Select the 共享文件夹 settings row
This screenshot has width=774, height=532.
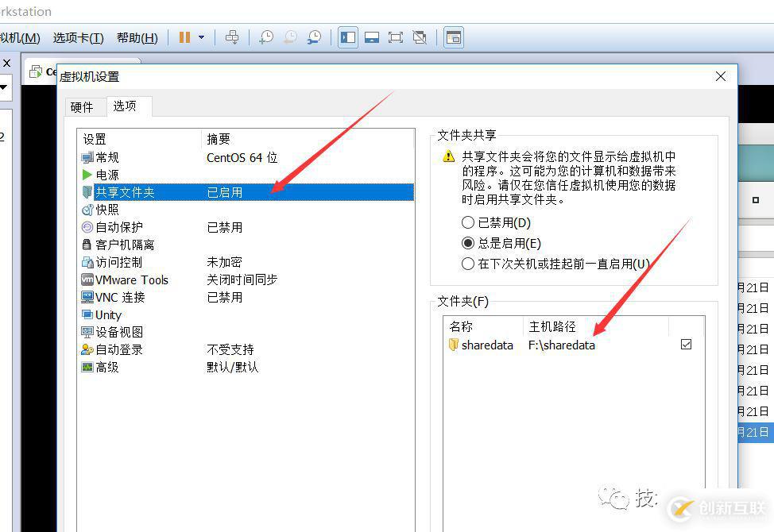pos(246,192)
